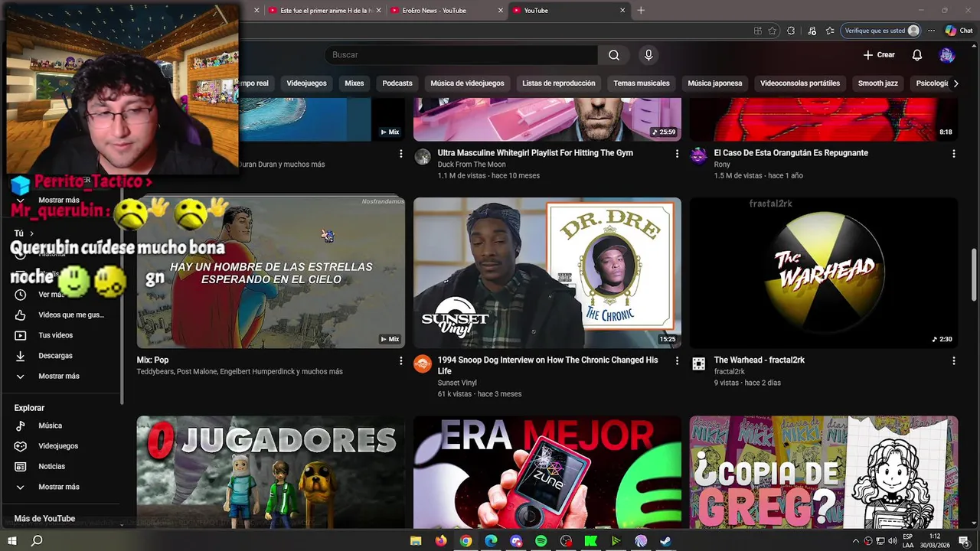Viewport: 980px width, 551px height.
Task: Show hidden system tray icons
Action: click(855, 541)
